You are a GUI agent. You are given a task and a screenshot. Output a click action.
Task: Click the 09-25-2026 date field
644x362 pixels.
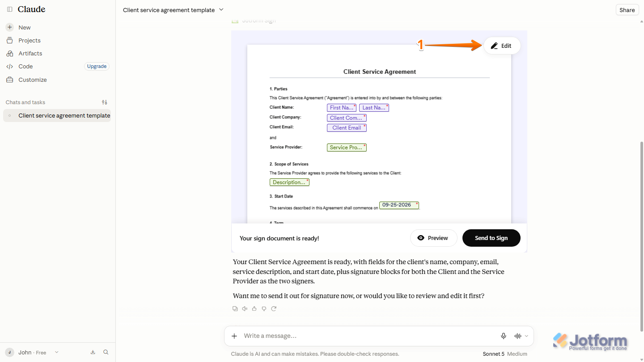[399, 205]
